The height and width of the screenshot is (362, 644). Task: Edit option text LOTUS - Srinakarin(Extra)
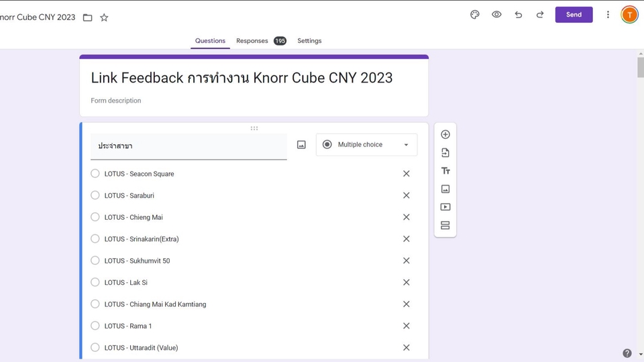142,239
